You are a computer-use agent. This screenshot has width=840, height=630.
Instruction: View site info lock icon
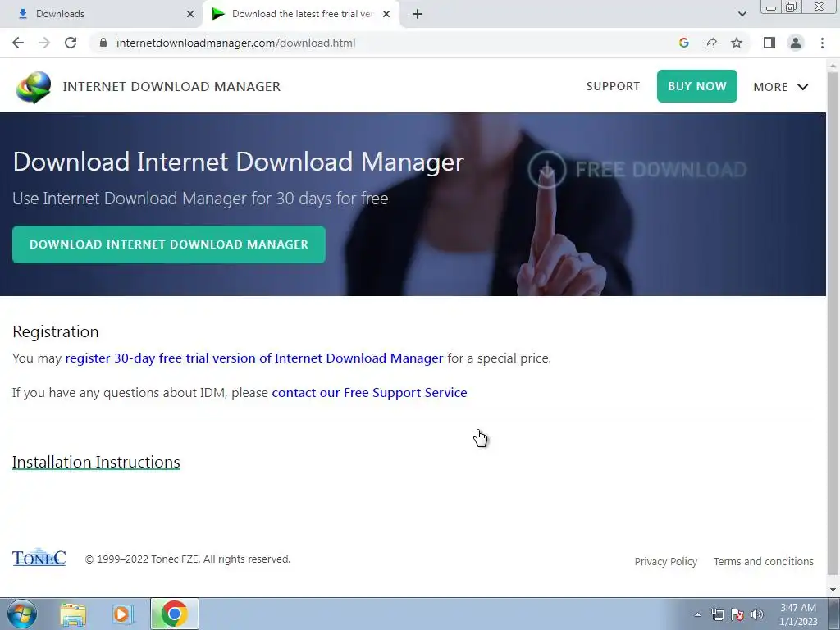point(103,43)
